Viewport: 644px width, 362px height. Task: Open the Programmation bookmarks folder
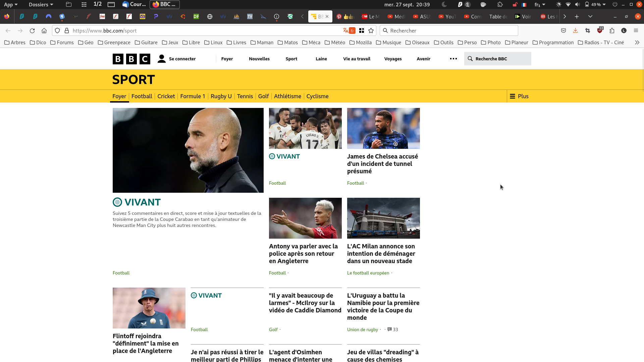pyautogui.click(x=553, y=43)
